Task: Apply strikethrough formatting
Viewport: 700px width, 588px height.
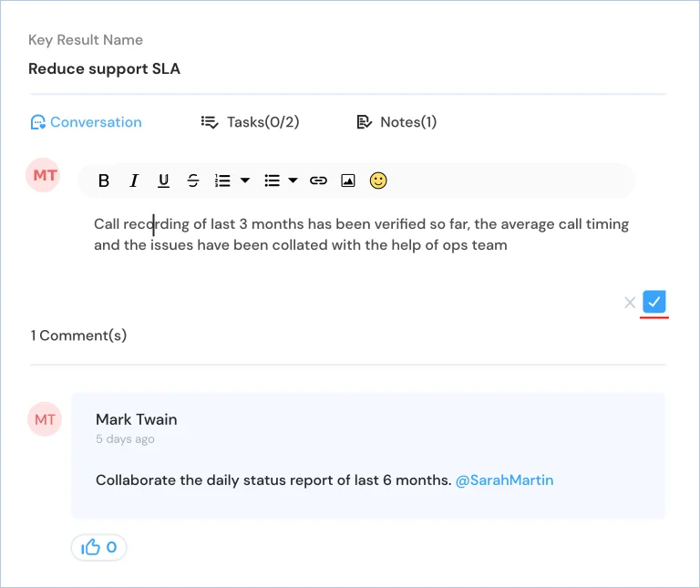Action: click(193, 181)
